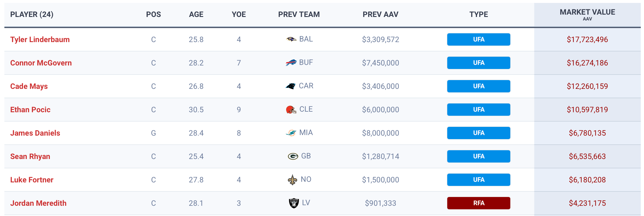
Task: Sort players by AGE column header
Action: [x=196, y=14]
